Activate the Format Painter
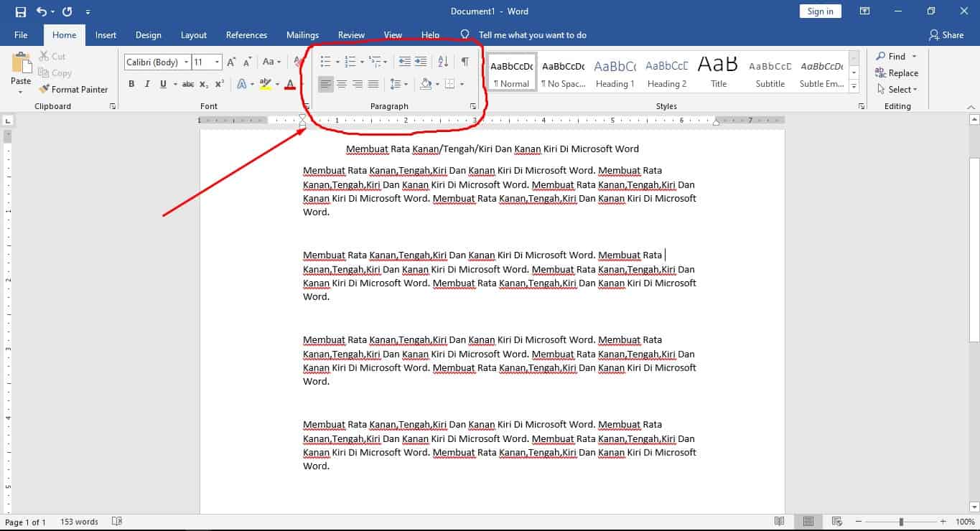Image resolution: width=980 pixels, height=531 pixels. point(73,89)
